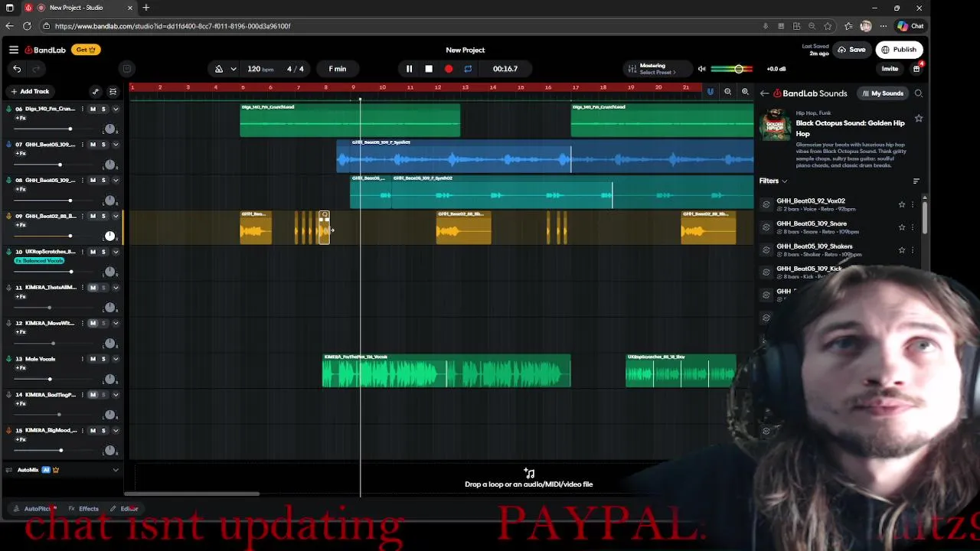This screenshot has width=980, height=551.
Task: Click the Add Track button
Action: click(30, 92)
